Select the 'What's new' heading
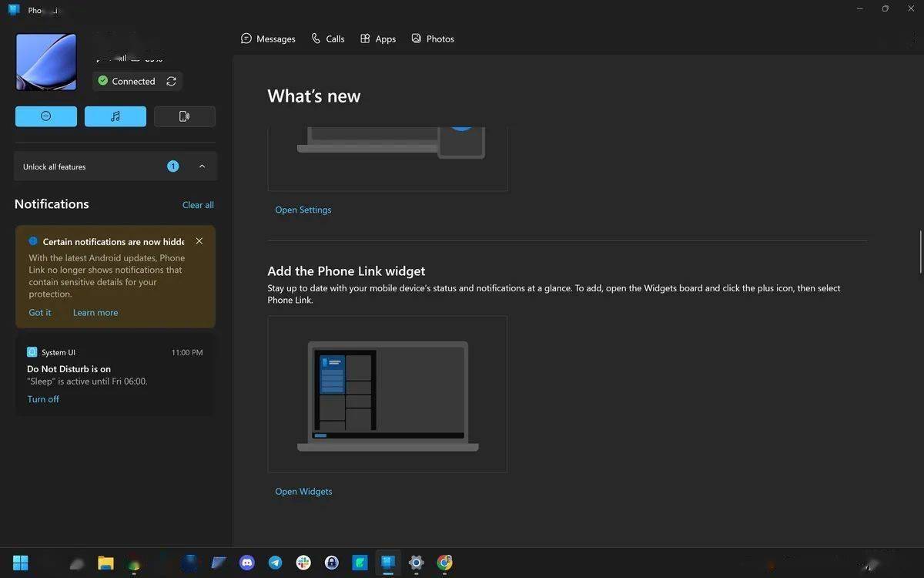 point(314,96)
